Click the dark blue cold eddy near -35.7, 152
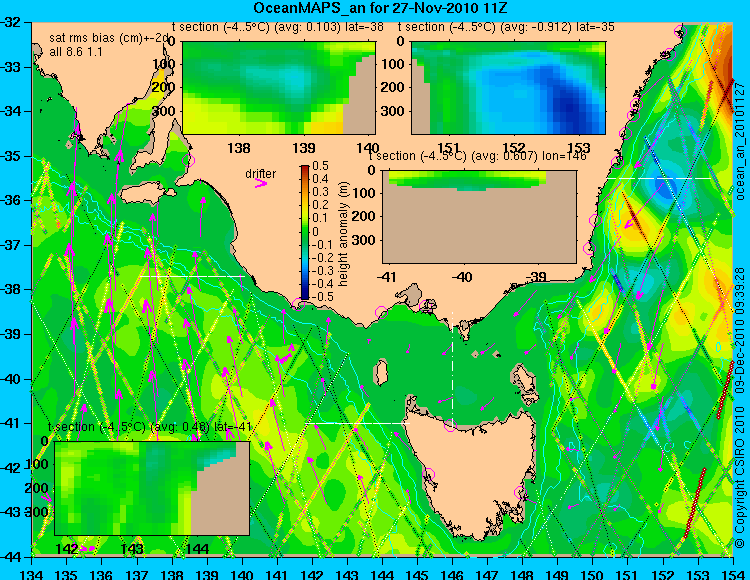The height and width of the screenshot is (580, 750). (x=666, y=187)
